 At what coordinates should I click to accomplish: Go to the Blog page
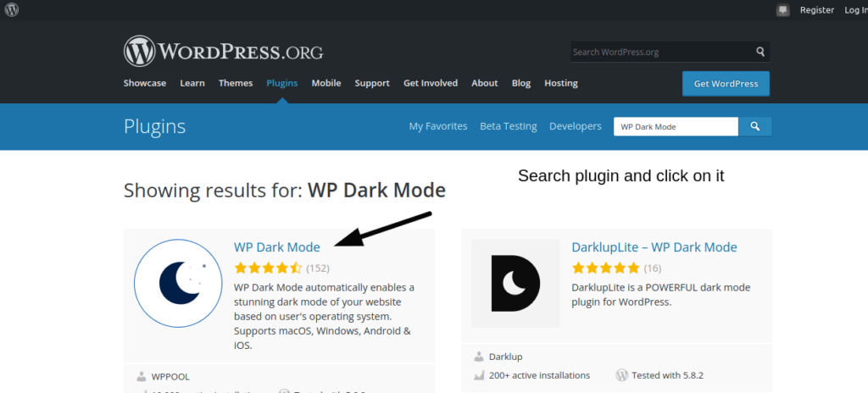pyautogui.click(x=521, y=83)
